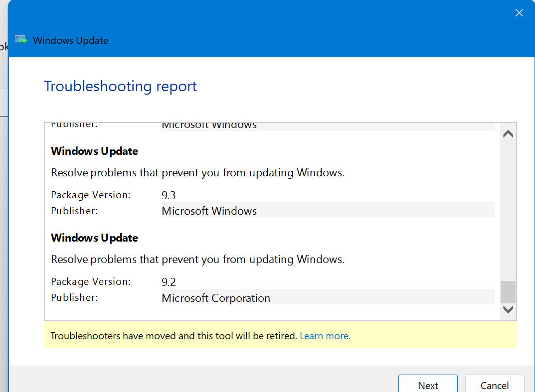Click the Windows Update heading above version 9.3
Screen dimensions: 535x392
95,151
